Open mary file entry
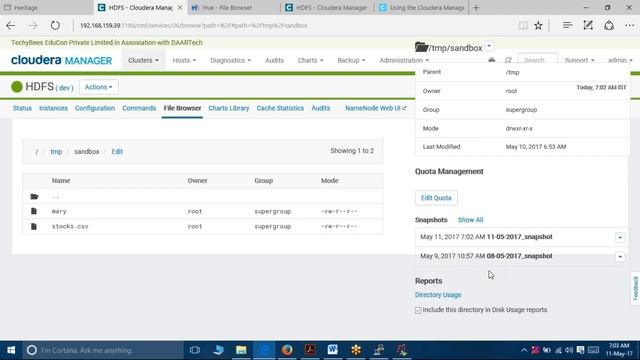This screenshot has height=360, width=640. pos(59,211)
